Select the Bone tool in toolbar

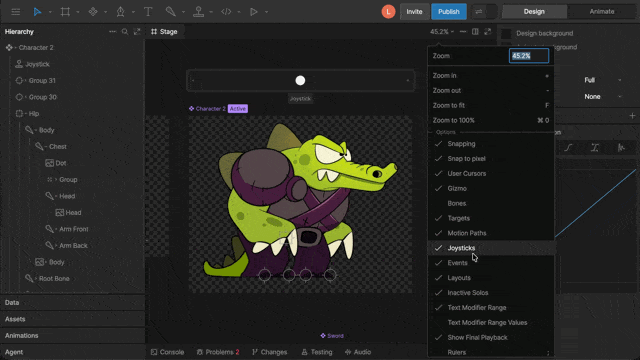[171, 12]
